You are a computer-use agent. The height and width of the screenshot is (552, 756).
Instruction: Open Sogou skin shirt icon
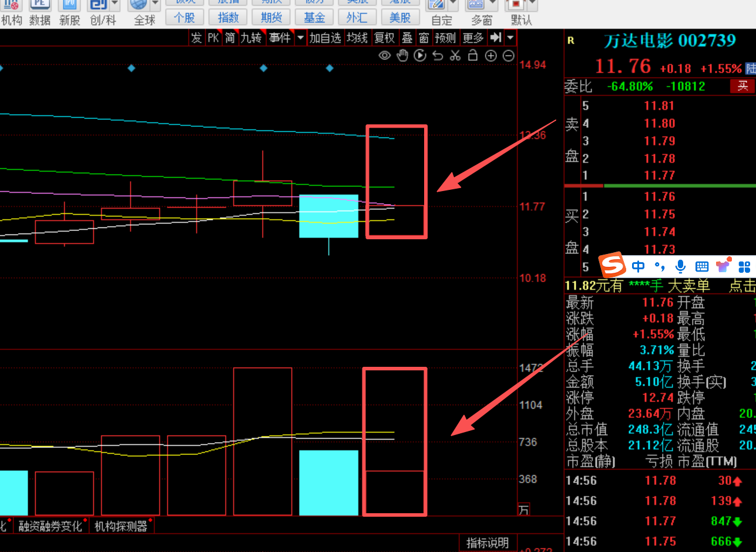coord(723,266)
